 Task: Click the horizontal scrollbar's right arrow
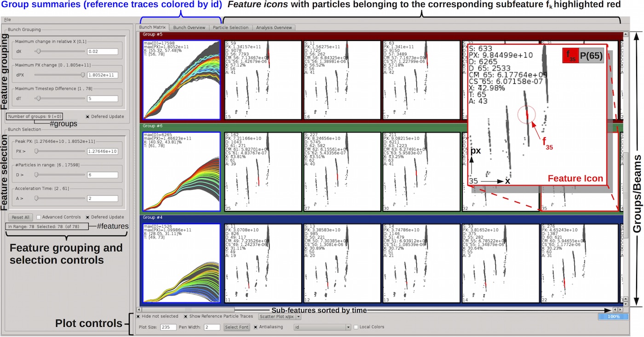click(x=620, y=310)
